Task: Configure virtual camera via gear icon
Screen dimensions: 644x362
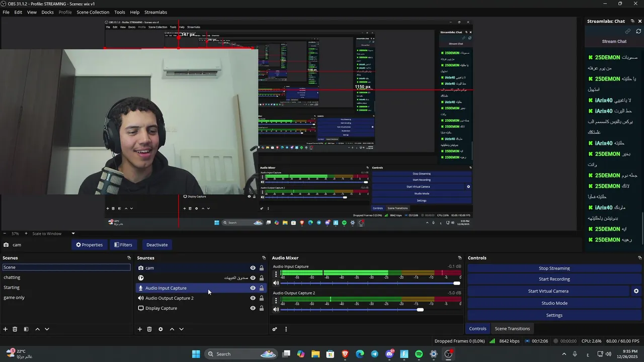Action: tap(636, 291)
